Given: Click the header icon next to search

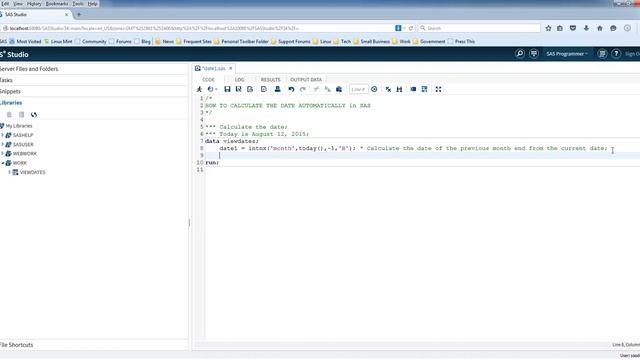Looking at the screenshot, I should pyautogui.click(x=534, y=54).
